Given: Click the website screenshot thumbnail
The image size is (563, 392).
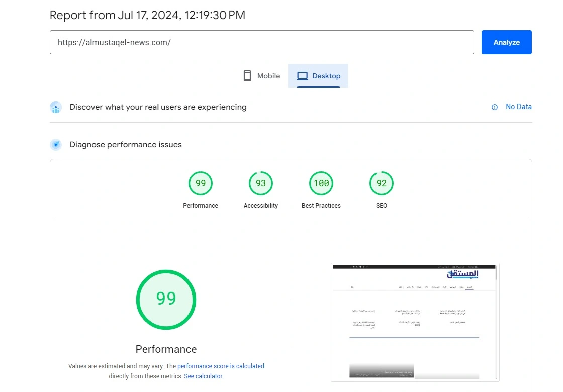Looking at the screenshot, I should tap(415, 322).
